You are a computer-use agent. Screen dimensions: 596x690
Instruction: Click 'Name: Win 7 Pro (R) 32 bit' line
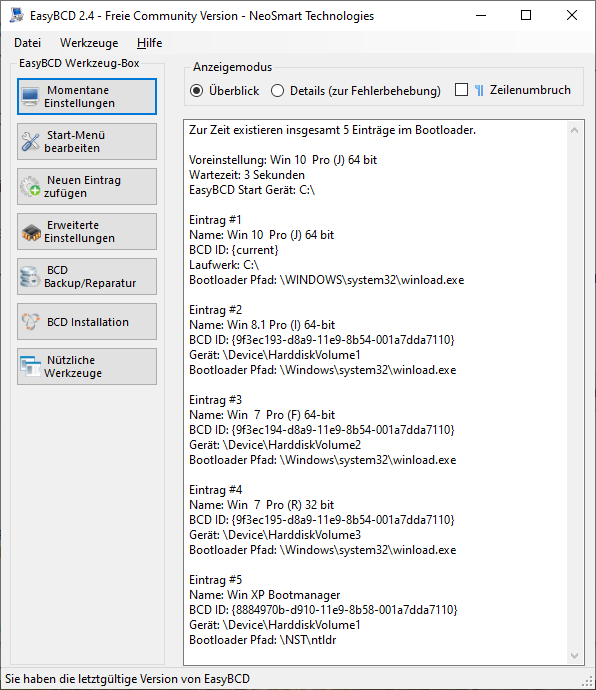pyautogui.click(x=261, y=505)
